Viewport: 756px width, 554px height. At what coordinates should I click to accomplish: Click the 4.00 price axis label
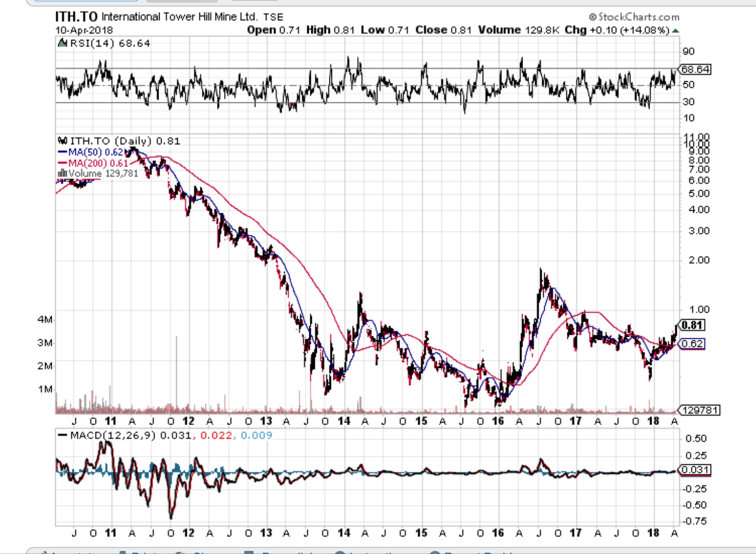(699, 210)
